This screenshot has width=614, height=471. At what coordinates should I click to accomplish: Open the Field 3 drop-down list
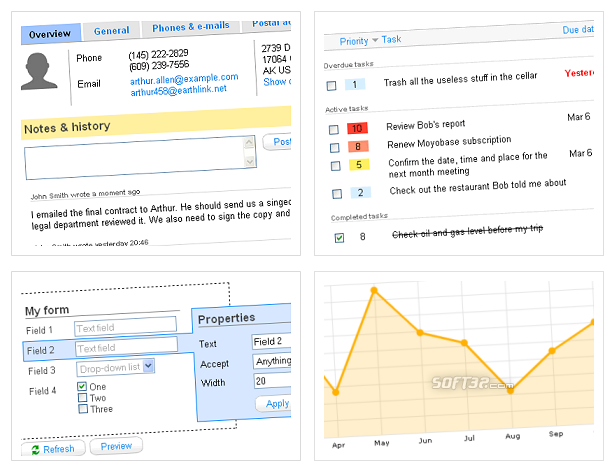click(x=116, y=368)
